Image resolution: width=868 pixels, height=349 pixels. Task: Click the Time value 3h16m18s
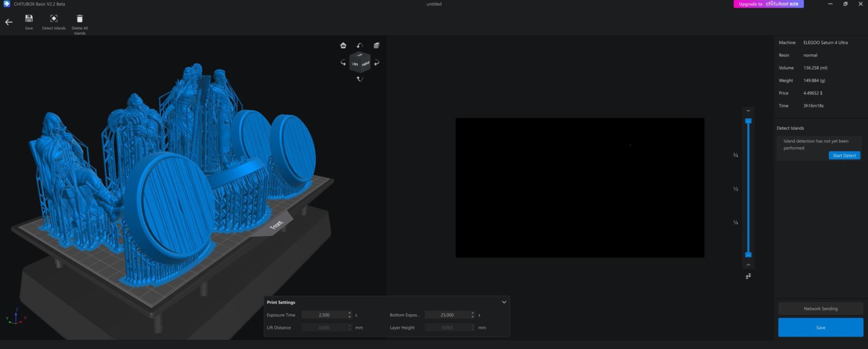tap(813, 106)
